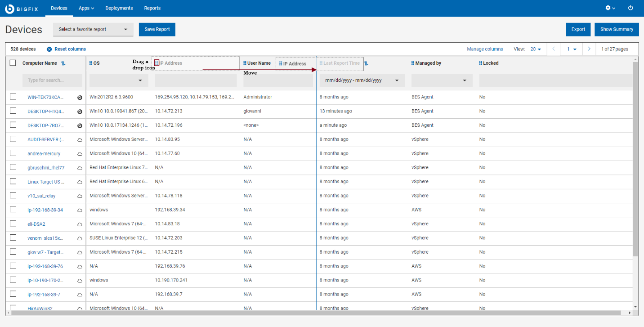Open the OS filter dropdown
Screen dimensions: 644x327
119,81
